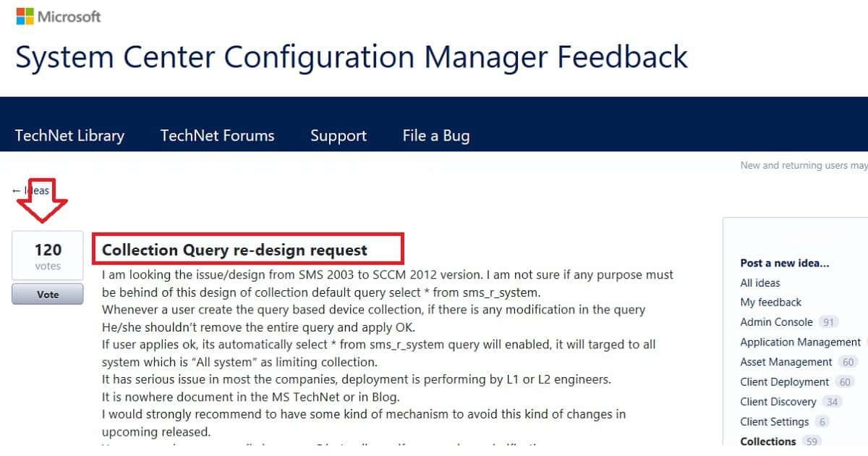Open TechNet Library nav item
The width and height of the screenshot is (868, 456).
69,135
